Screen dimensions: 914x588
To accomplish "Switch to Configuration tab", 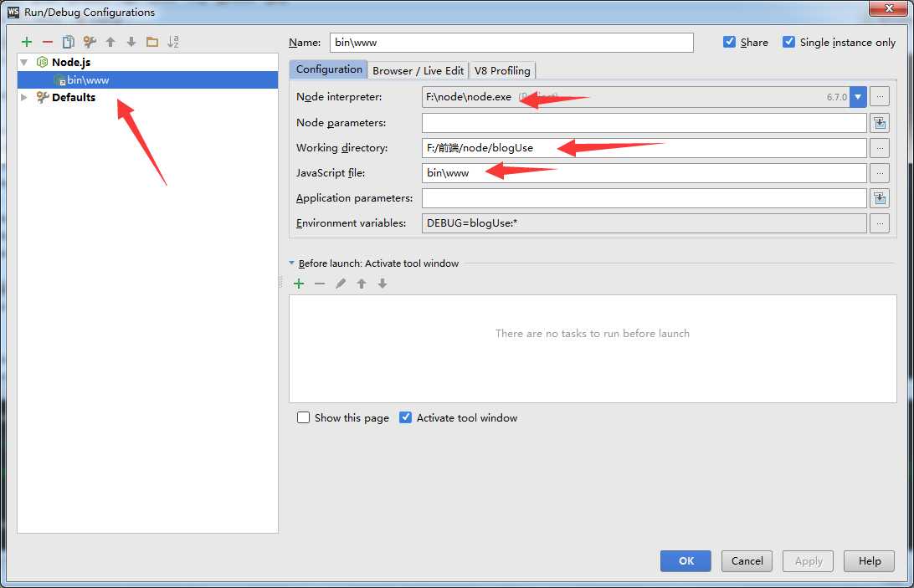I will pos(329,69).
